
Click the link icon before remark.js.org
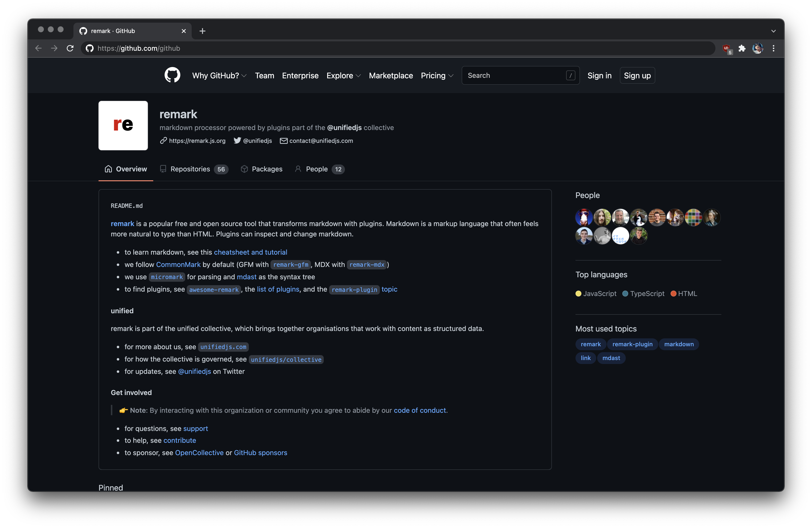(x=163, y=141)
